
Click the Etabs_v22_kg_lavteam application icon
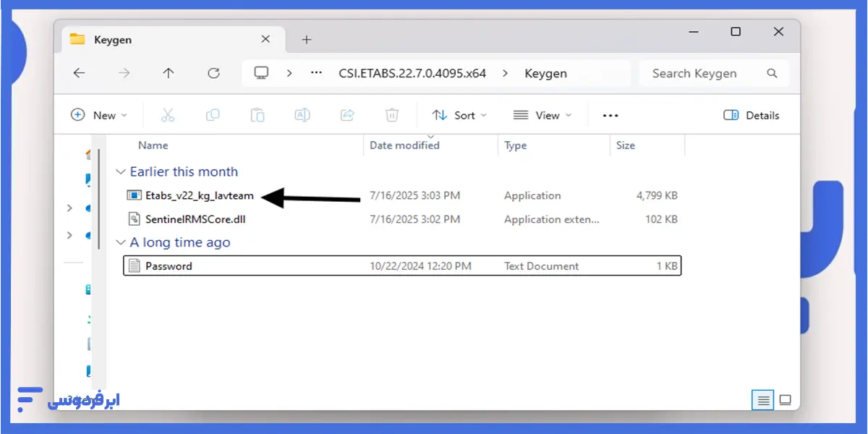[x=134, y=195]
